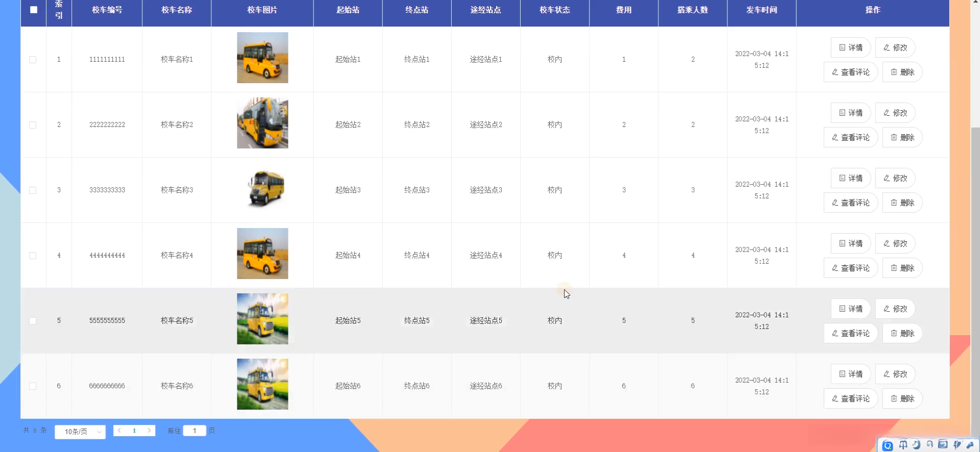Click 修改 for 校车名称4
The height and width of the screenshot is (452, 980).
[895, 243]
